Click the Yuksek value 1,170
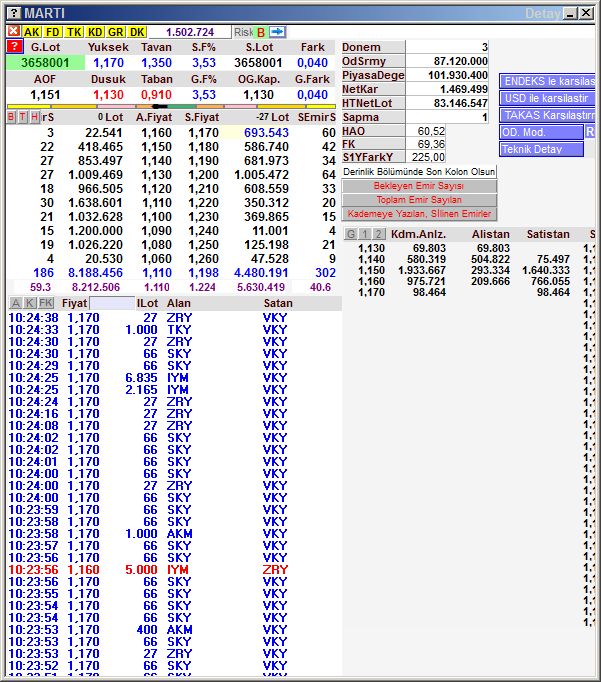 108,63
